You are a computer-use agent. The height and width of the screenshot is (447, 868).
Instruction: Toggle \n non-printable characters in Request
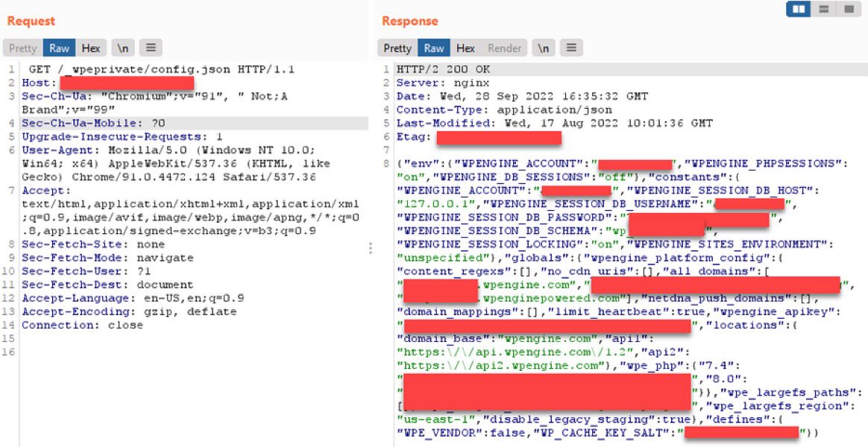[x=123, y=48]
